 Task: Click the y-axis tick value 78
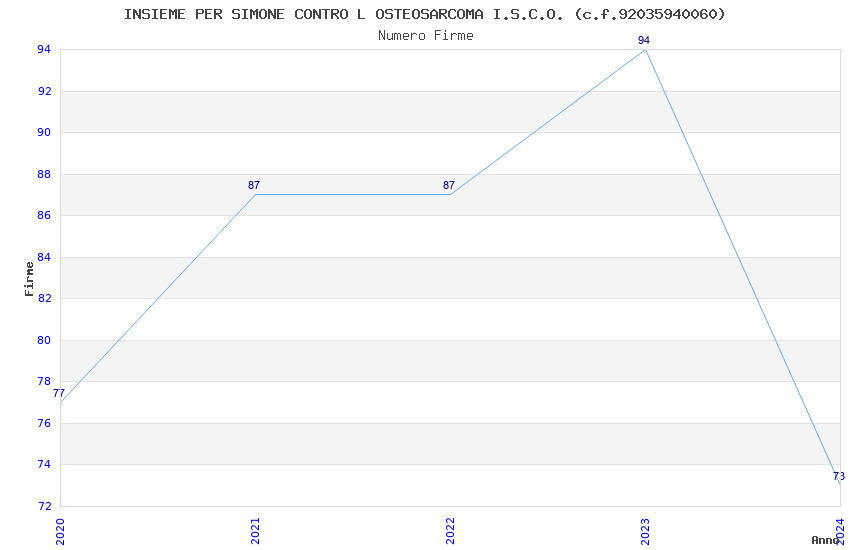44,381
